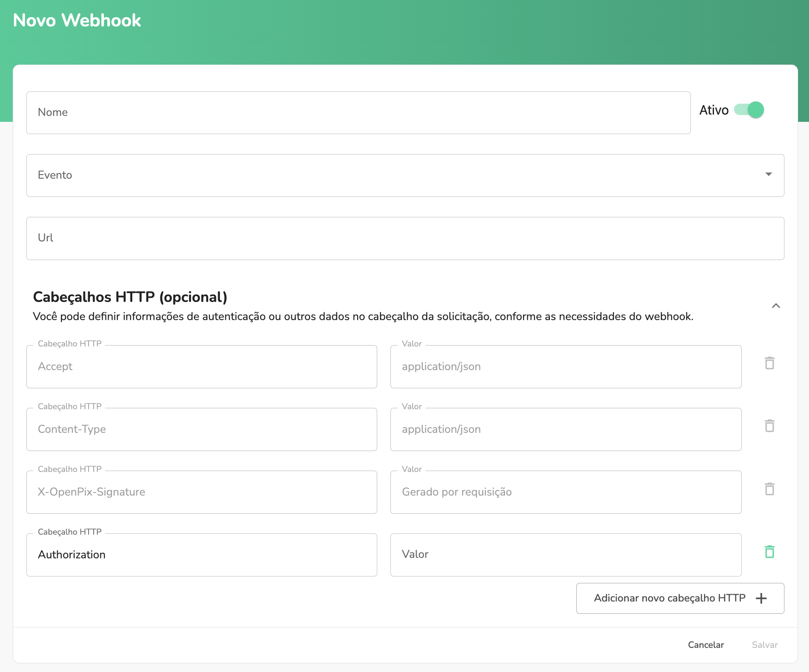809x672 pixels.
Task: Delete the Accept header row
Action: [x=769, y=363]
